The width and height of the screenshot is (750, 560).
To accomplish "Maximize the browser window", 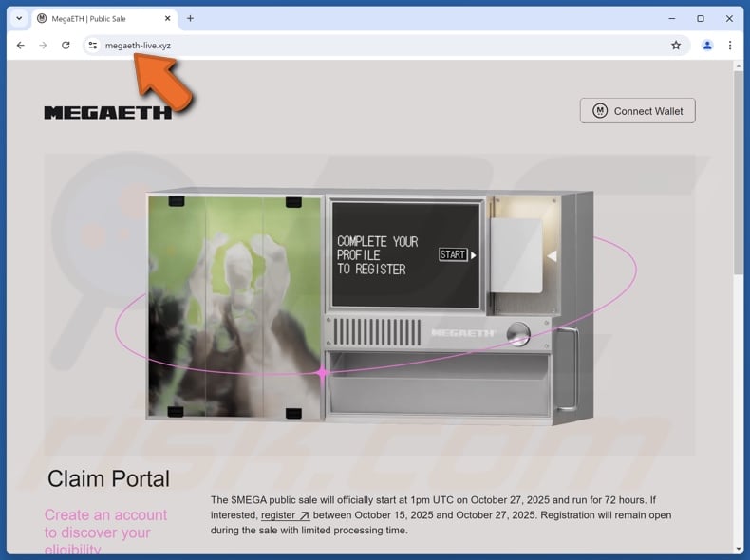I will coord(701,19).
